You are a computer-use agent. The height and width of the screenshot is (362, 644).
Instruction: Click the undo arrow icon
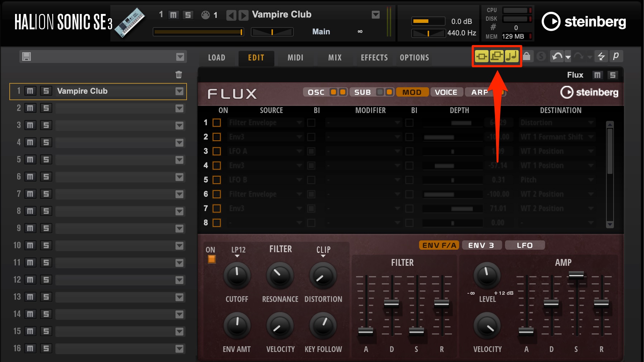click(557, 57)
